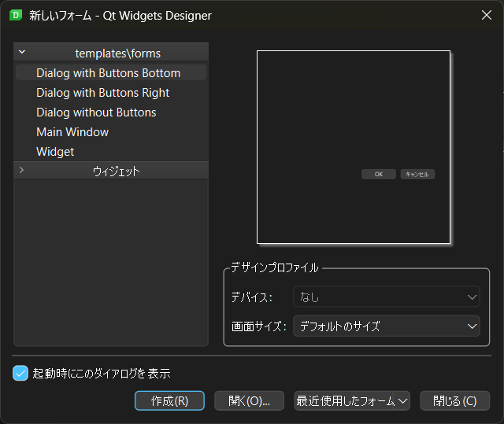This screenshot has width=504, height=424.
Task: Select Dialog with Buttons Right template
Action: pos(102,93)
